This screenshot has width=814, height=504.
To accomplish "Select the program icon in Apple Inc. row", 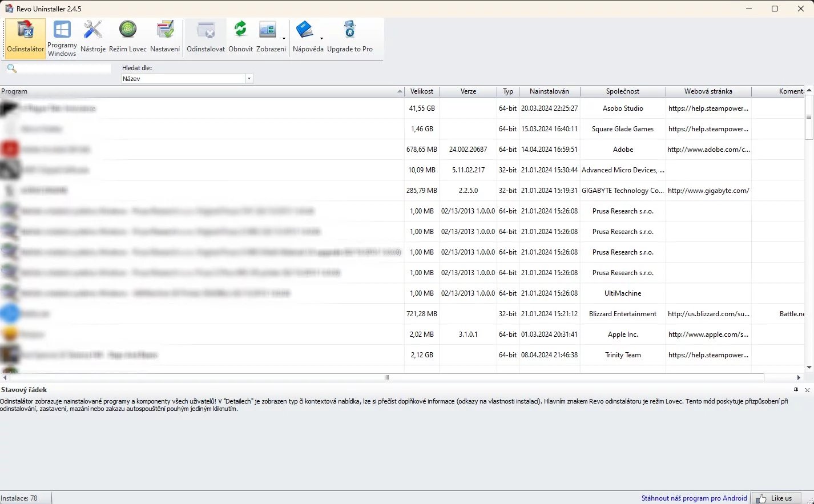I will [10, 334].
